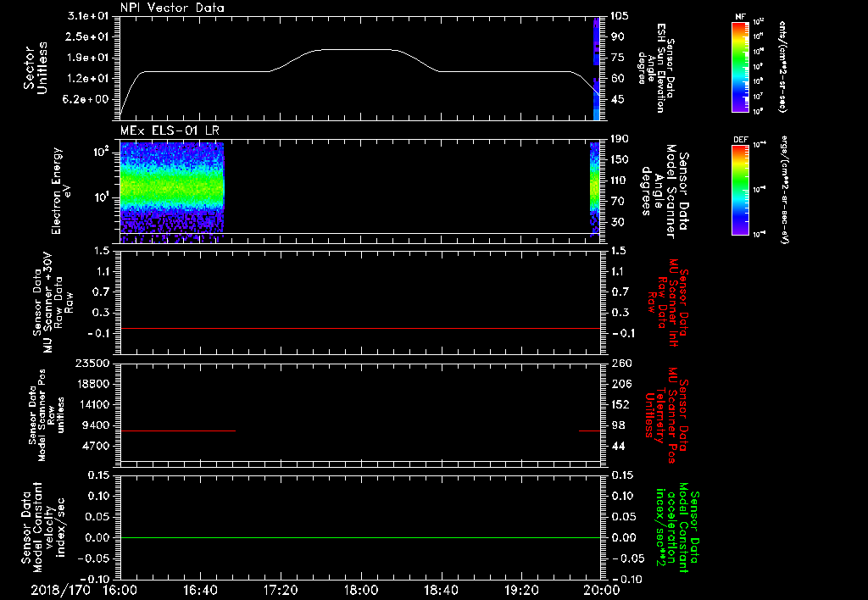
Task: Click the 17:20 time tick label
Action: [281, 590]
